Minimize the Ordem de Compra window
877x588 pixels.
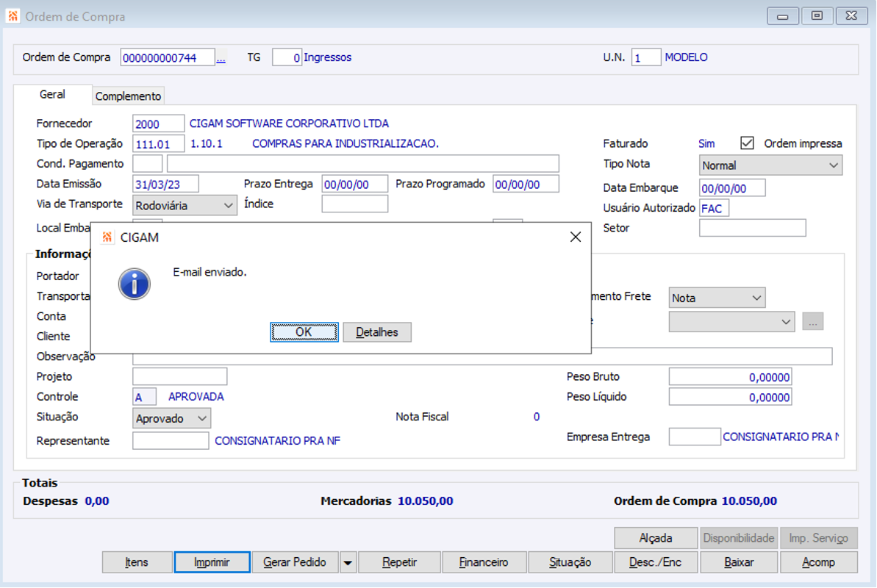coord(782,16)
